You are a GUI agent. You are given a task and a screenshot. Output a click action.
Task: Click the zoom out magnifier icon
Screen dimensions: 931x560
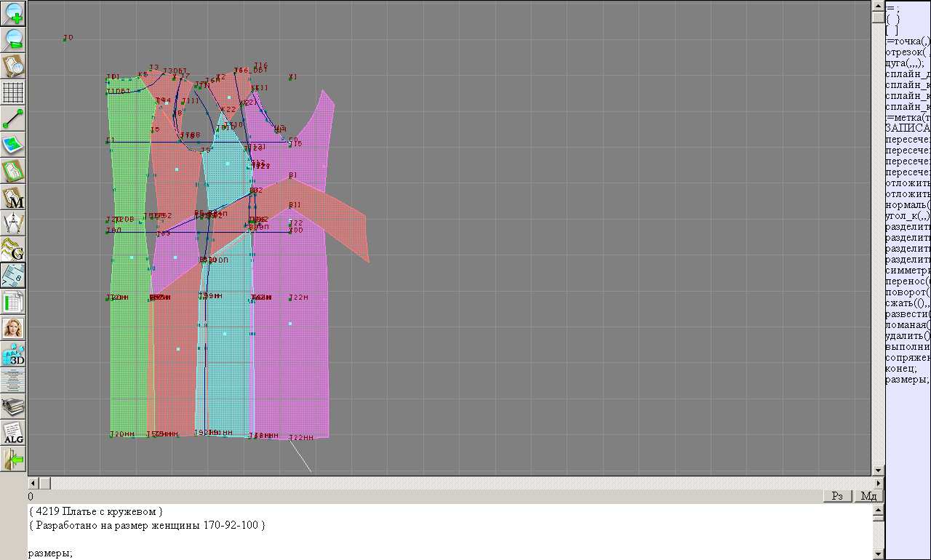point(13,39)
